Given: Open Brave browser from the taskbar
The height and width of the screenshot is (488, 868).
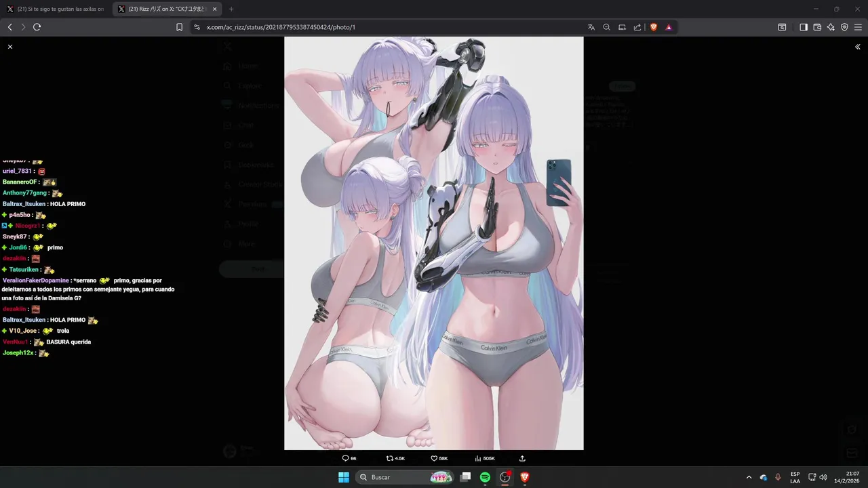Looking at the screenshot, I should [524, 477].
